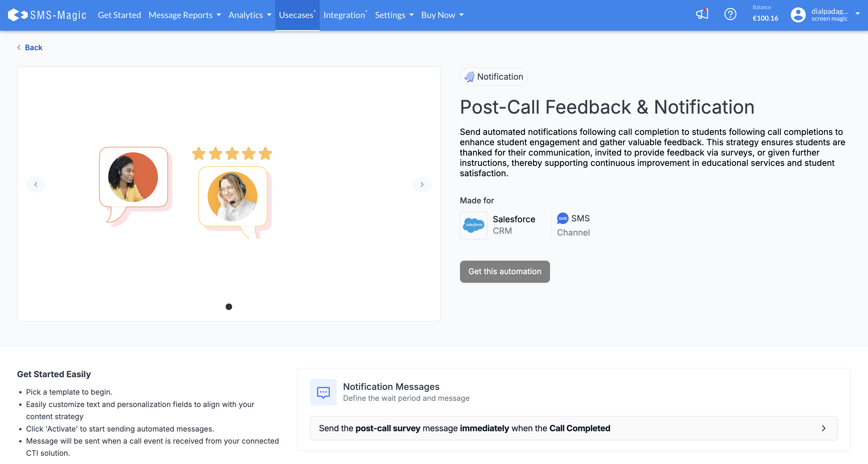868x464 pixels.
Task: Expand the Settings dropdown
Action: click(x=394, y=15)
